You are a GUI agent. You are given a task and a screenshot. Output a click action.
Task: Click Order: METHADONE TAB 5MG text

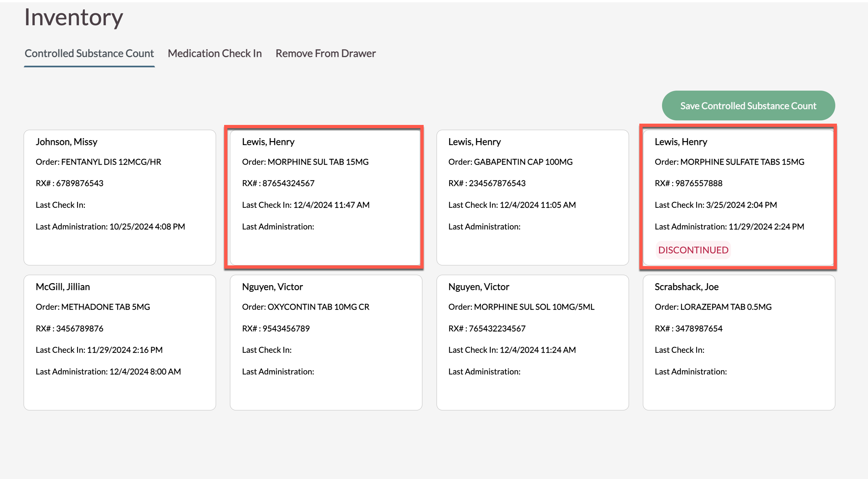(x=93, y=306)
